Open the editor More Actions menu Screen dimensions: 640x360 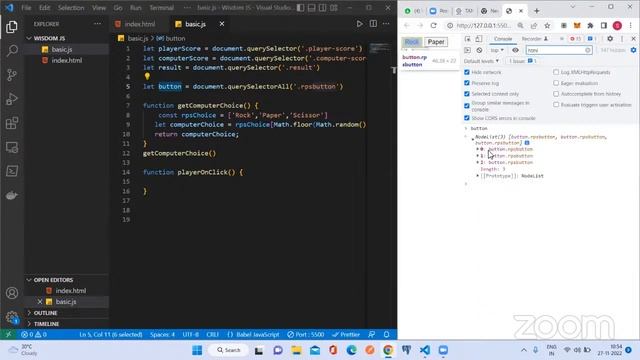click(x=386, y=24)
